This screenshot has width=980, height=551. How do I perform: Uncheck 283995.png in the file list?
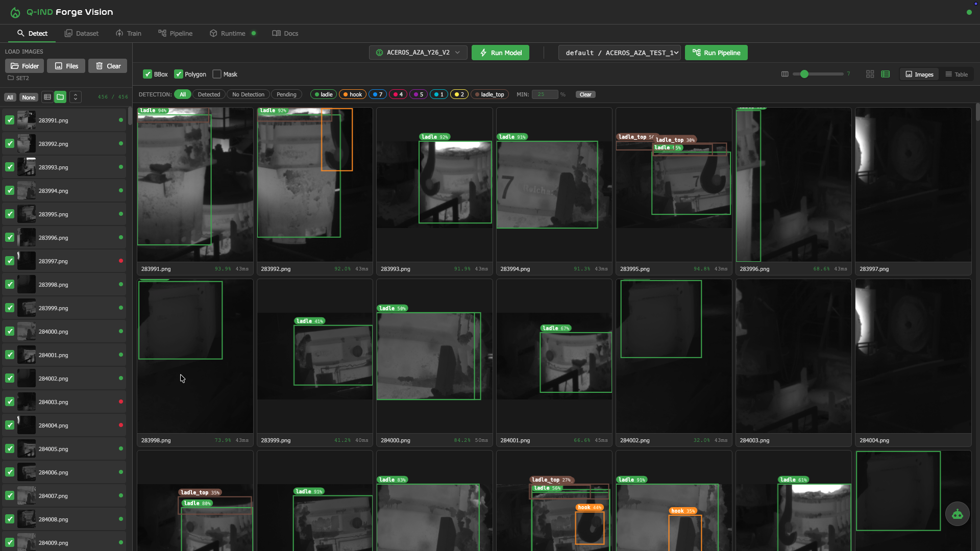point(10,214)
